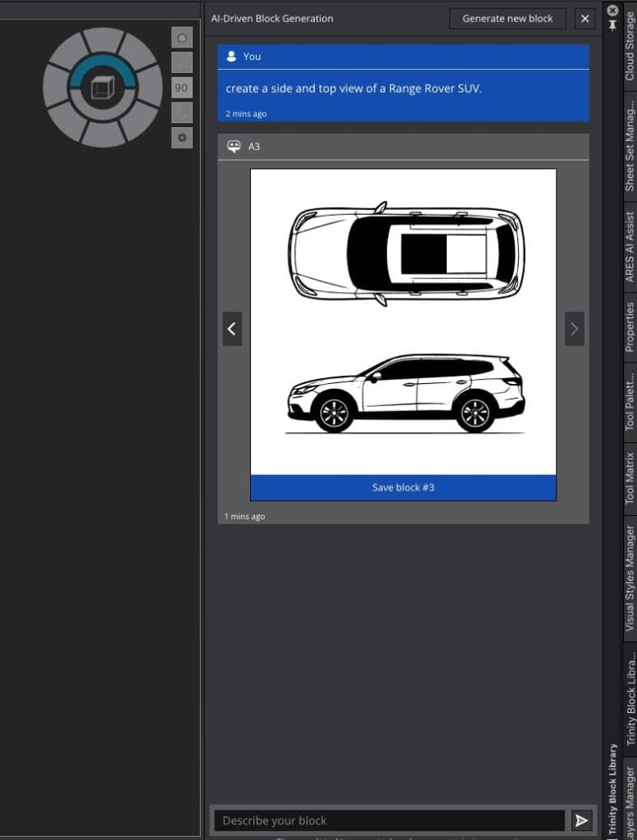Click the 90 degree rotation button

point(182,88)
